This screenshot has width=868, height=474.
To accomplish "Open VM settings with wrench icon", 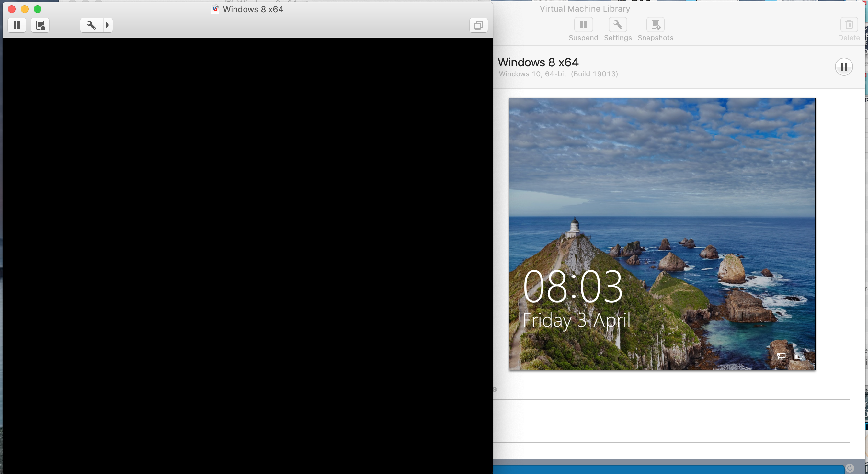I will pyautogui.click(x=91, y=25).
